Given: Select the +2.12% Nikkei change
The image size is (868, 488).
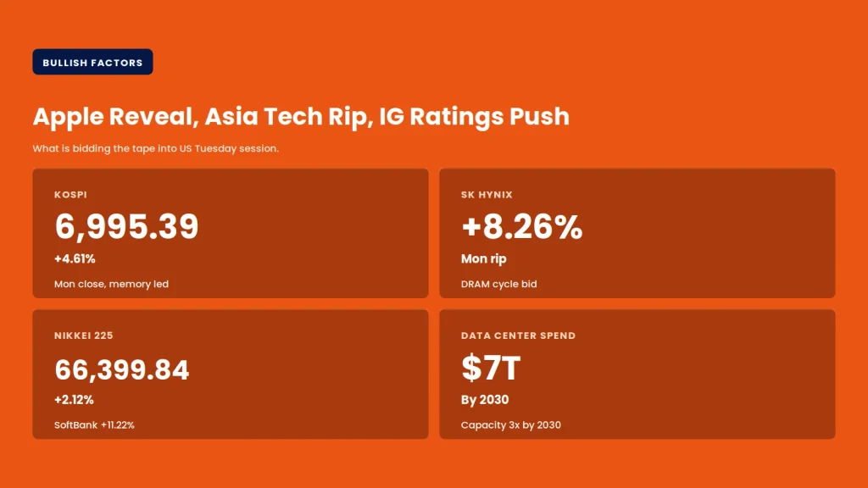Looking at the screenshot, I should click(75, 400).
